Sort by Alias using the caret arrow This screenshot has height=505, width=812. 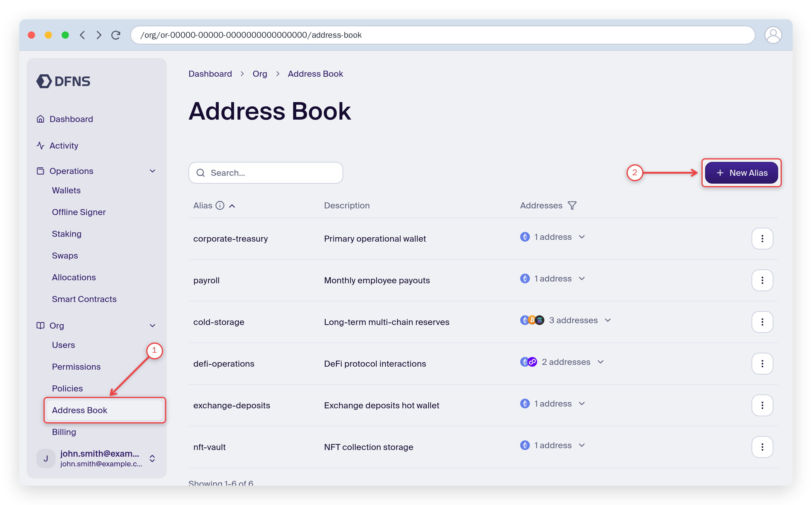point(232,206)
